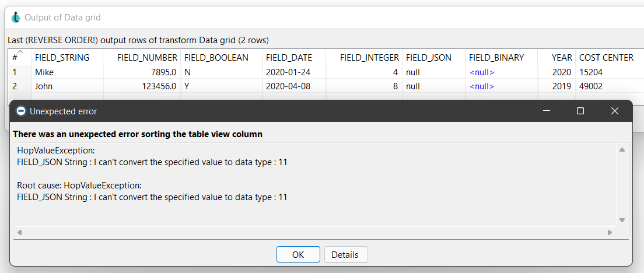Sort by YEAR column header

(x=556, y=58)
